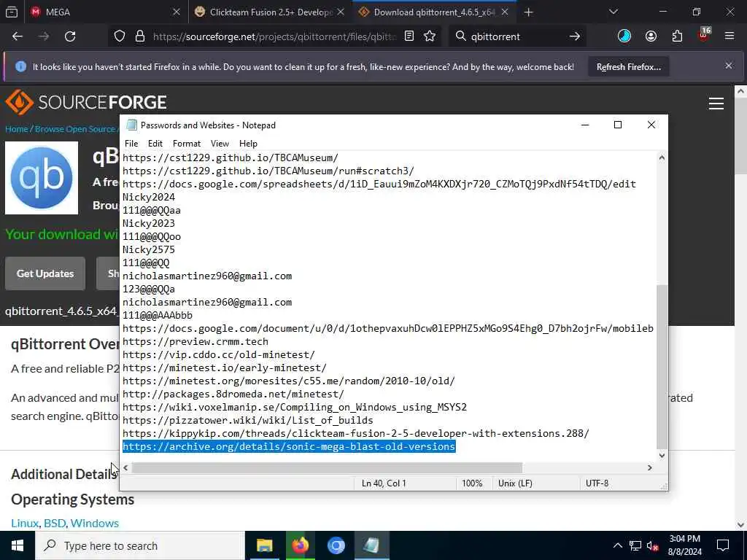The image size is (747, 560).
Task: Open Browse Open Source breadcrumb link
Action: (75, 129)
